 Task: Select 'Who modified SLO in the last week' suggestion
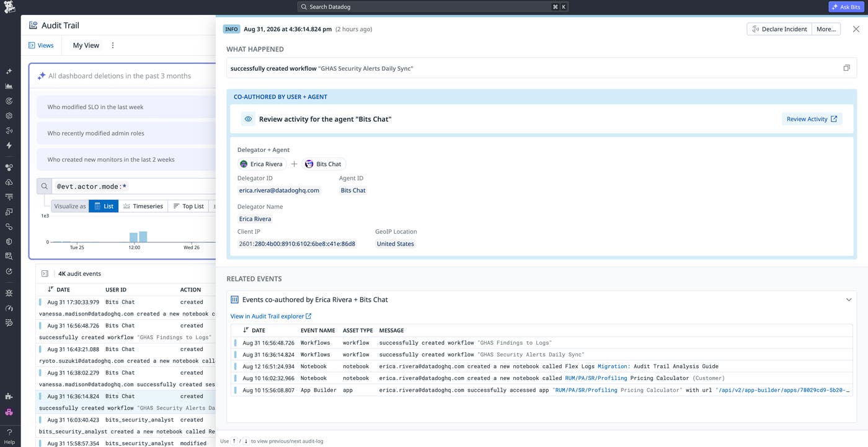(126, 107)
